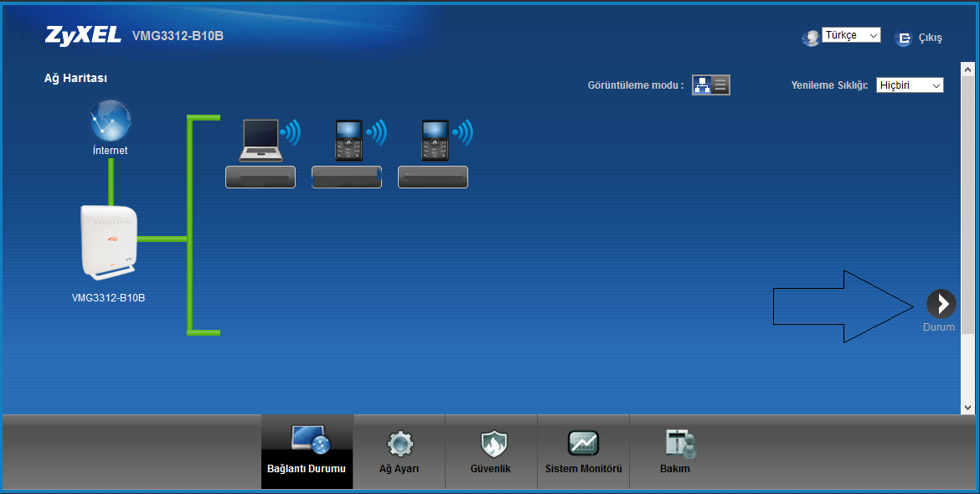Viewport: 980px width, 494px height.
Task: Open Sistem Monitörü section
Action: (583, 451)
